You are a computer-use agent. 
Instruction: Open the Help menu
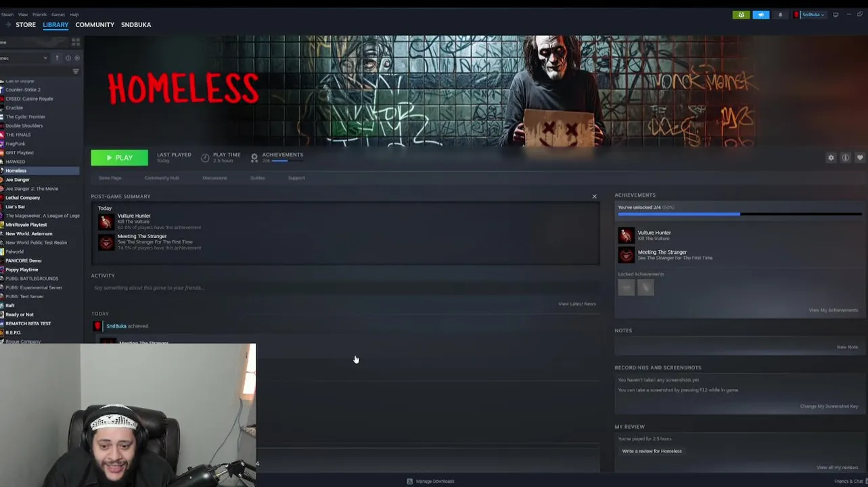[x=74, y=15]
